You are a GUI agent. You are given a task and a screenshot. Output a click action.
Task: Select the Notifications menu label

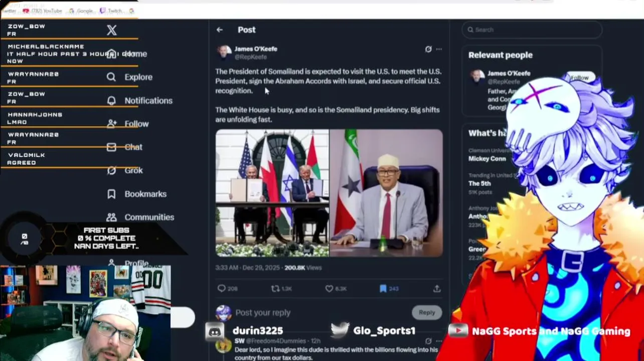pos(148,100)
